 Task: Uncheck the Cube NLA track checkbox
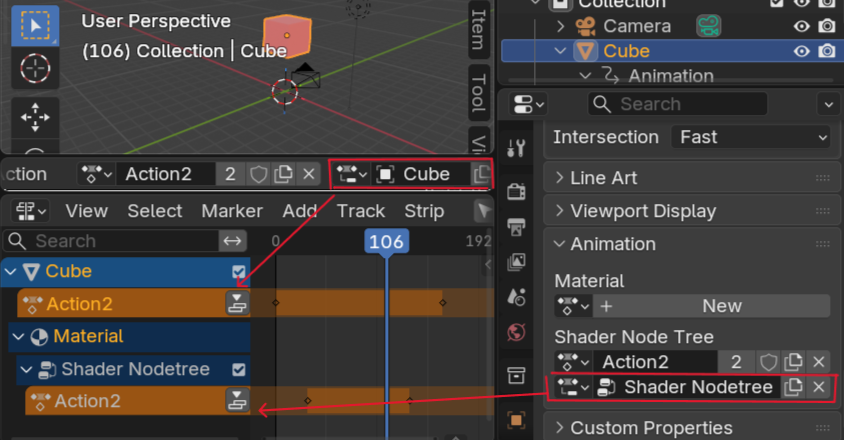tap(238, 272)
